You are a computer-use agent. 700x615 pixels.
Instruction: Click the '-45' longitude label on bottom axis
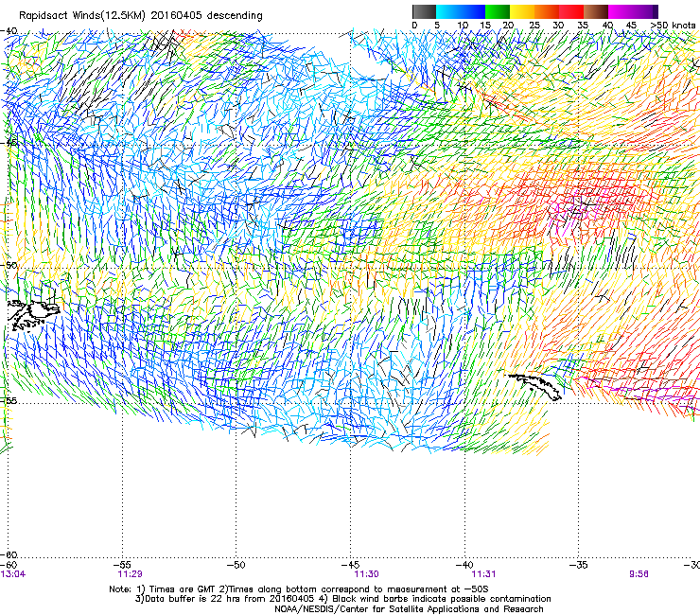(350, 565)
